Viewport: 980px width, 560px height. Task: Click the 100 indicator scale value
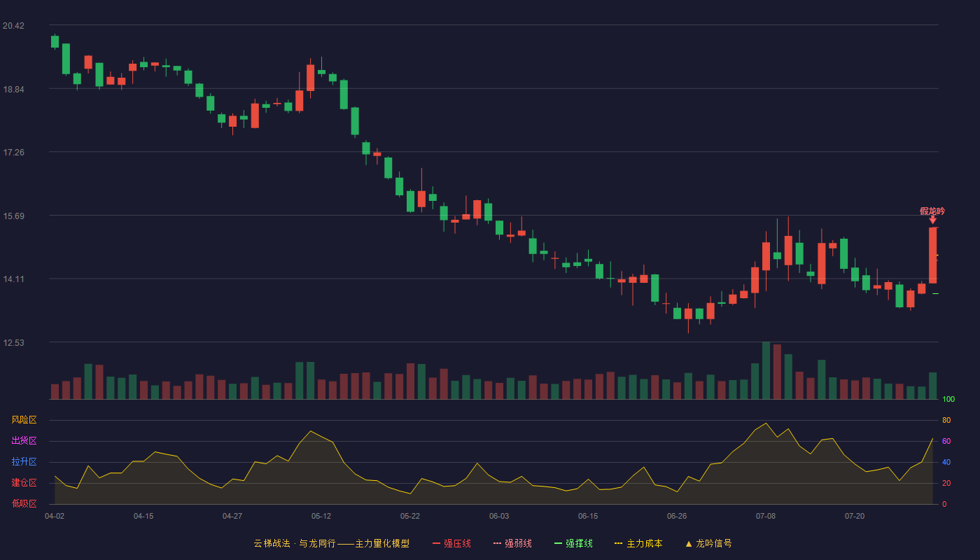(x=948, y=400)
